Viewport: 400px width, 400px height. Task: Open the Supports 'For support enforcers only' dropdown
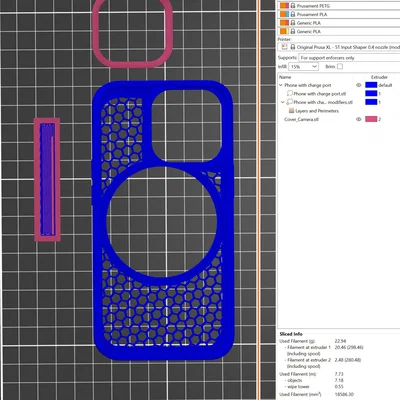[349, 58]
